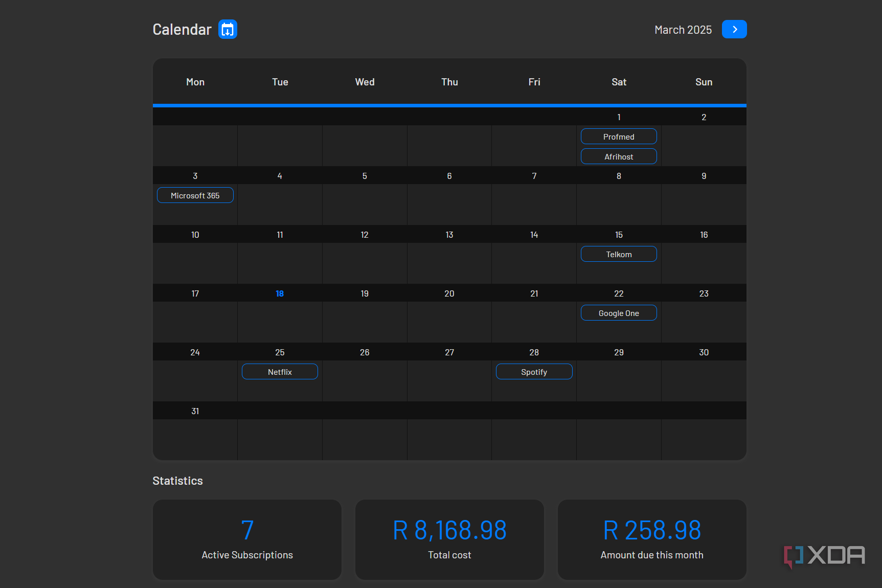882x588 pixels.
Task: Click date number 23 in the calendar
Action: tap(704, 293)
